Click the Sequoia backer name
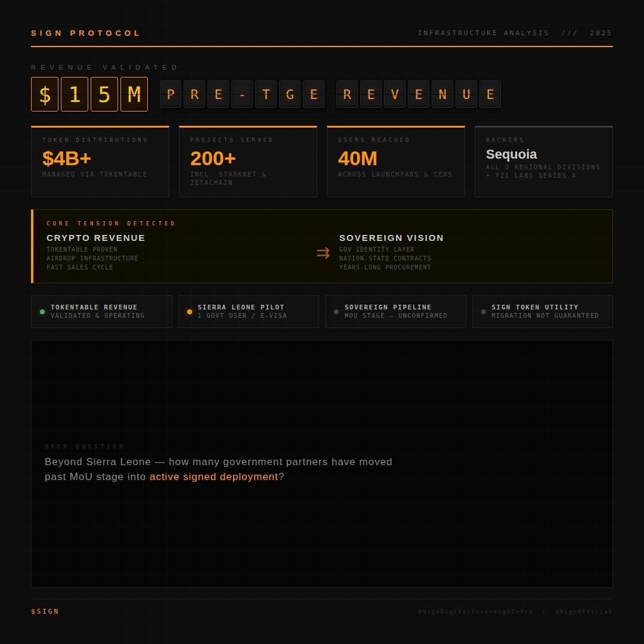This screenshot has width=644, height=644. pyautogui.click(x=512, y=154)
